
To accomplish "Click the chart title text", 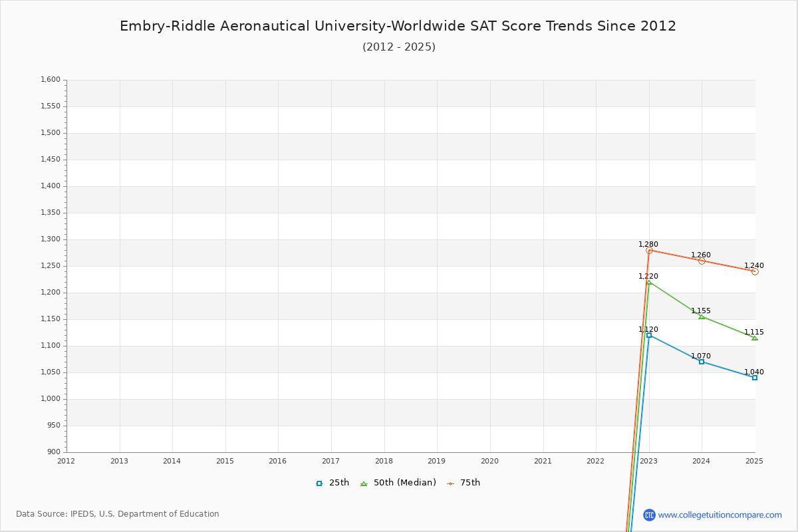I will (x=398, y=26).
